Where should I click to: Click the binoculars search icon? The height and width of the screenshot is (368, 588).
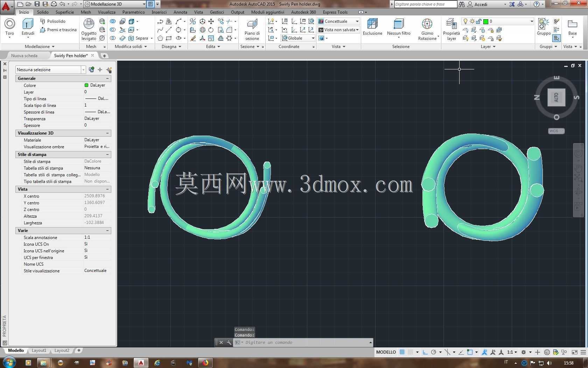[x=462, y=4]
